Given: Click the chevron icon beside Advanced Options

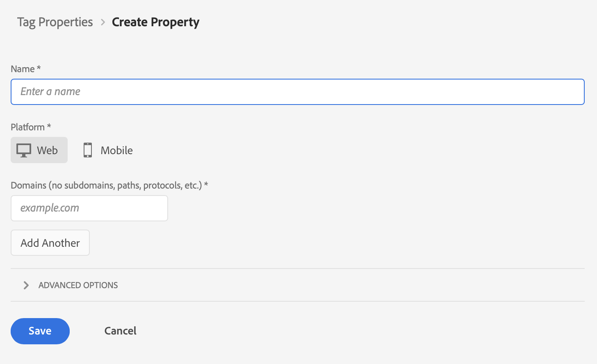Looking at the screenshot, I should 26,285.
